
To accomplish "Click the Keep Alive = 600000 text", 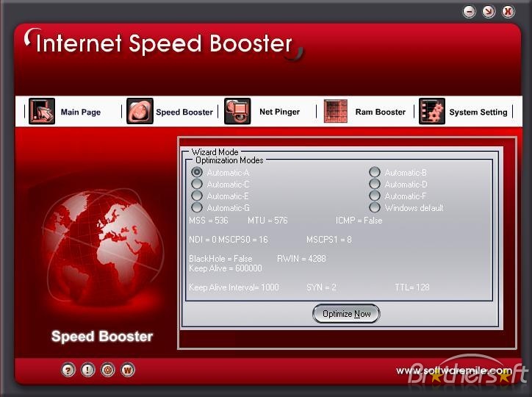I will coord(226,268).
